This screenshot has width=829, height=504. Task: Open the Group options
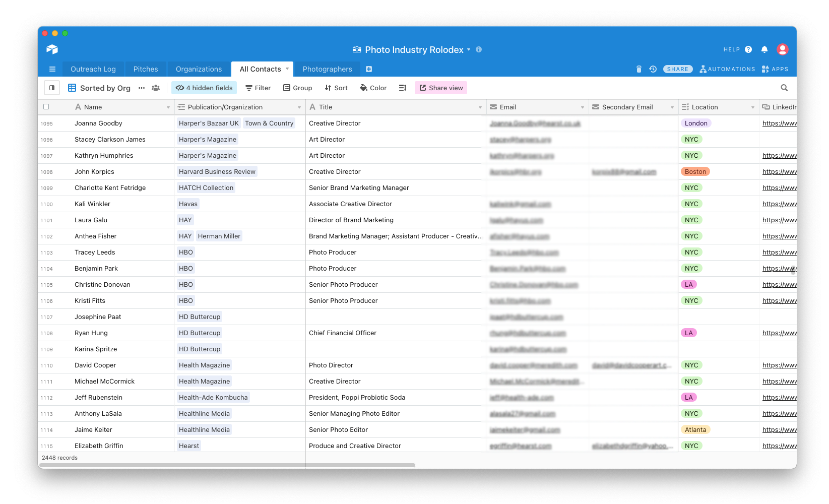(x=298, y=88)
